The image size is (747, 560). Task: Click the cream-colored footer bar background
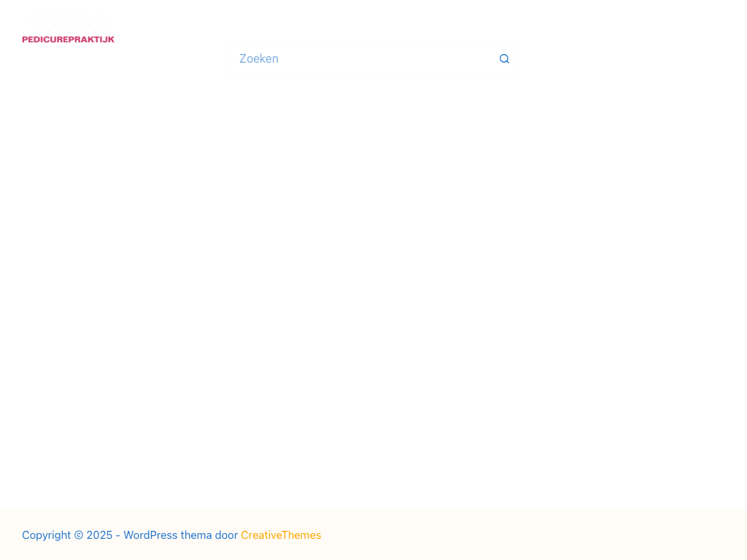pyautogui.click(x=547, y=535)
